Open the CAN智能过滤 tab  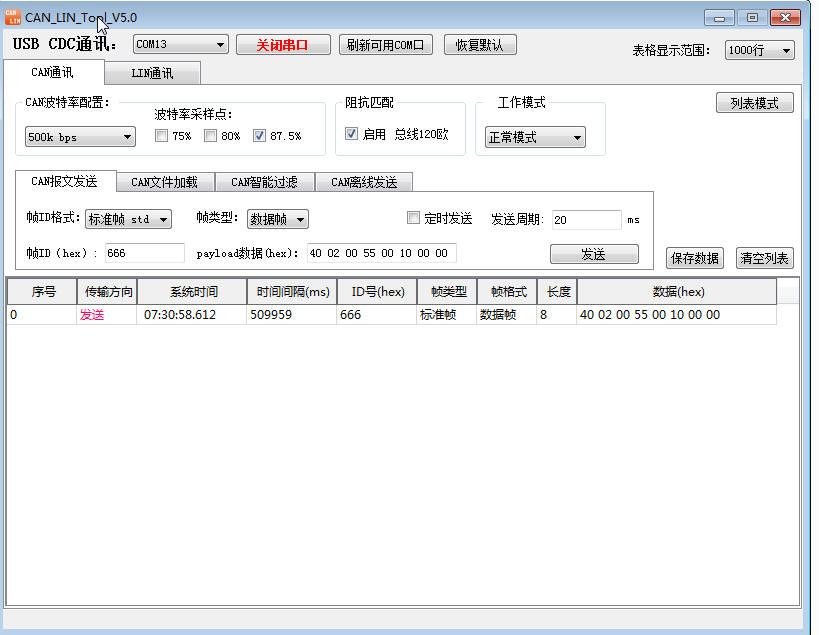(264, 182)
